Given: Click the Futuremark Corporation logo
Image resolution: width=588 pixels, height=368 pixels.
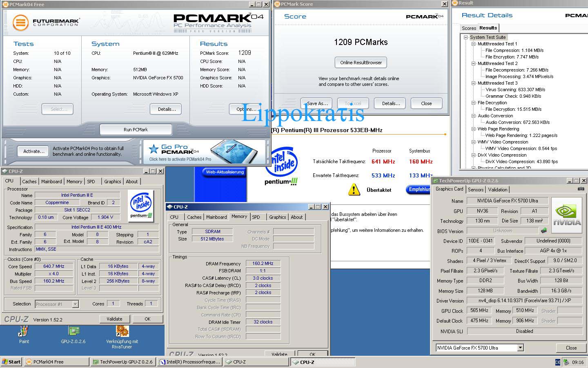Looking at the screenshot, I should [45, 22].
